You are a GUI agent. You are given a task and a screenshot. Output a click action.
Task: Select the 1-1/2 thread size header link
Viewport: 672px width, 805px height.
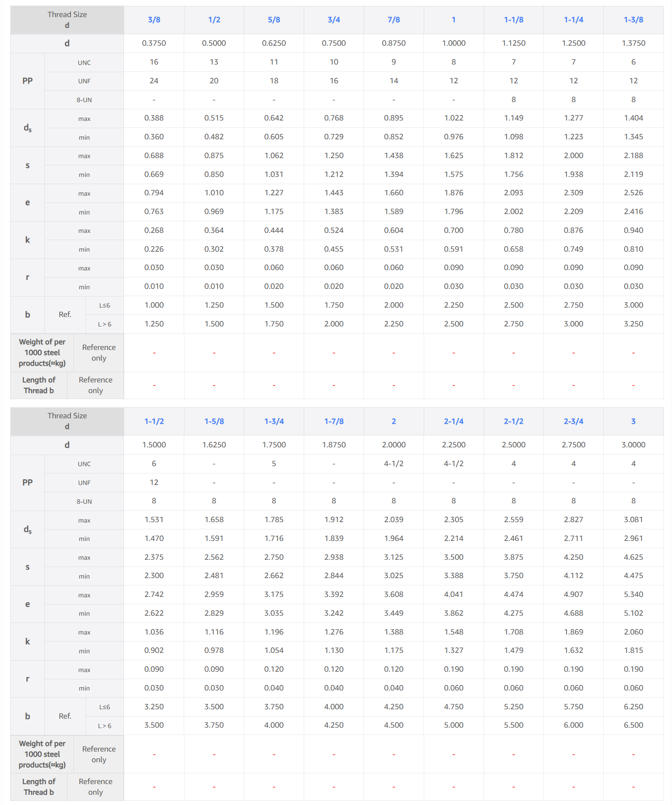[154, 421]
